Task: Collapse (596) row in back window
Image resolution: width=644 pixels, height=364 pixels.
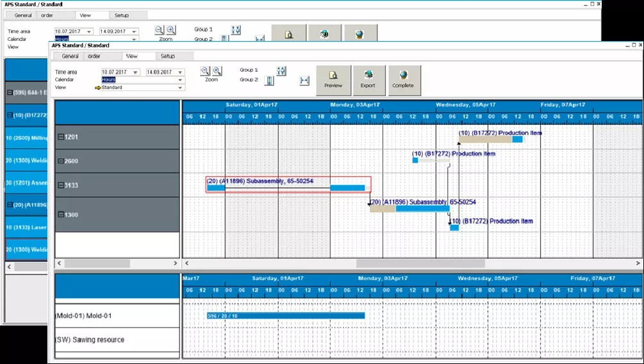Action: click(10, 92)
